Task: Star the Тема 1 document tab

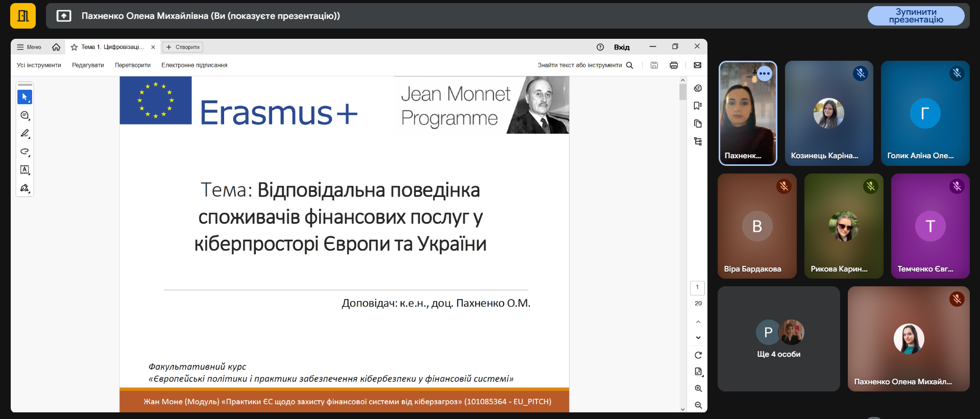Action: [74, 47]
